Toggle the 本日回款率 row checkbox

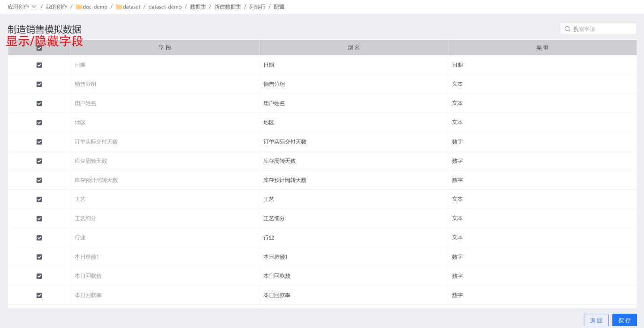pyautogui.click(x=39, y=295)
